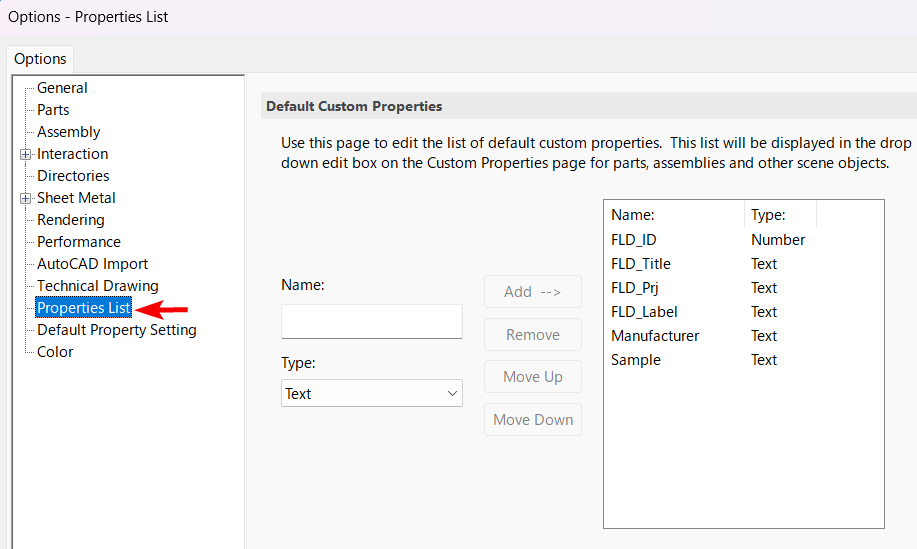
Task: Select Directories in the tree
Action: click(73, 176)
